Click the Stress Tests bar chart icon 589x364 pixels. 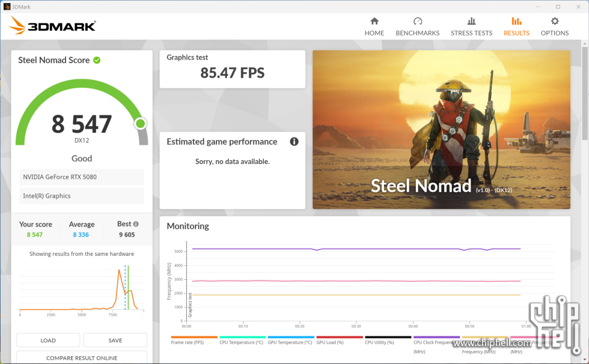[x=471, y=21]
